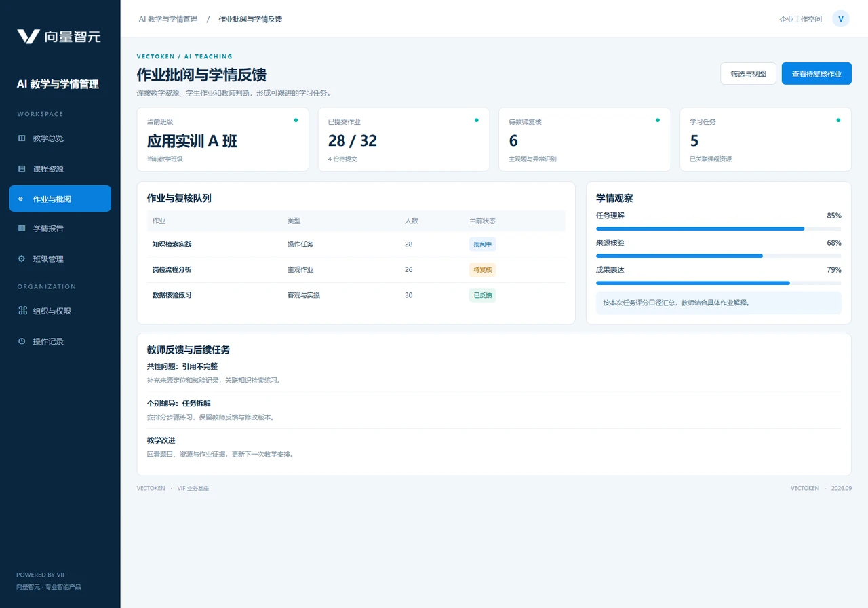868x608 pixels.
Task: Click the 班级管理 gear icon
Action: 21,259
